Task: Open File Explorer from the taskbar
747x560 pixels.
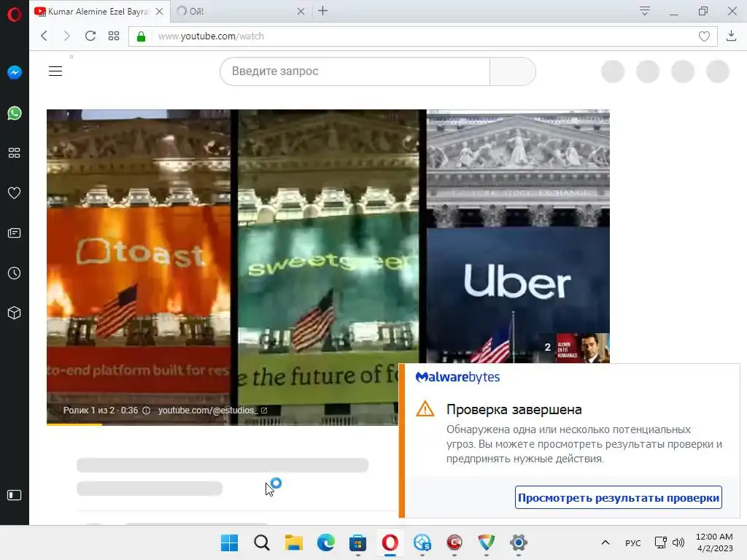Action: click(x=293, y=542)
